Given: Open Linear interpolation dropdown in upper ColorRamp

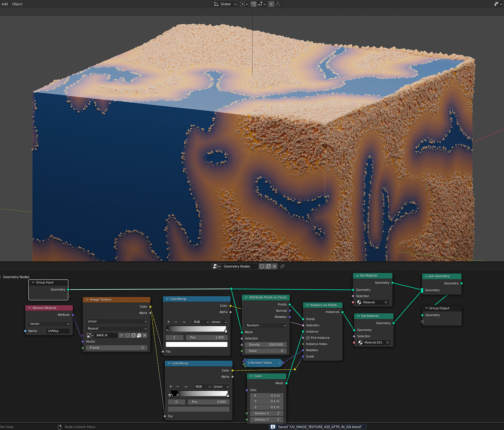Looking at the screenshot, I should [219, 322].
